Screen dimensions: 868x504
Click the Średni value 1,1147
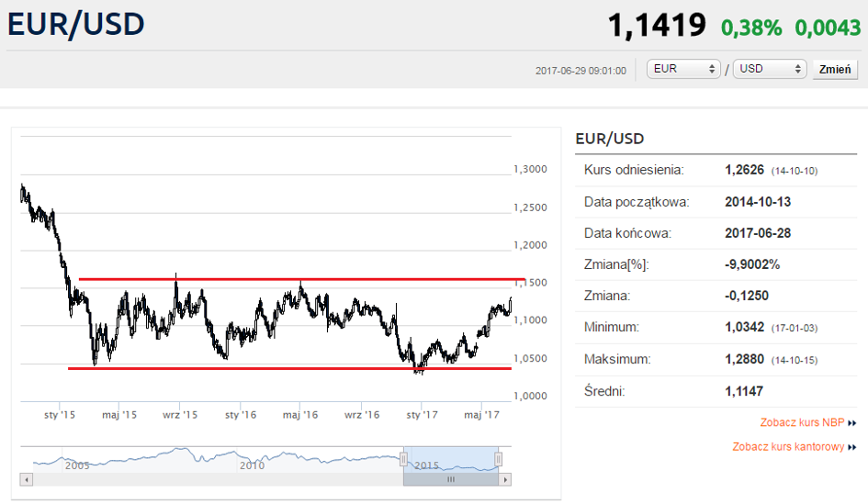point(744,391)
